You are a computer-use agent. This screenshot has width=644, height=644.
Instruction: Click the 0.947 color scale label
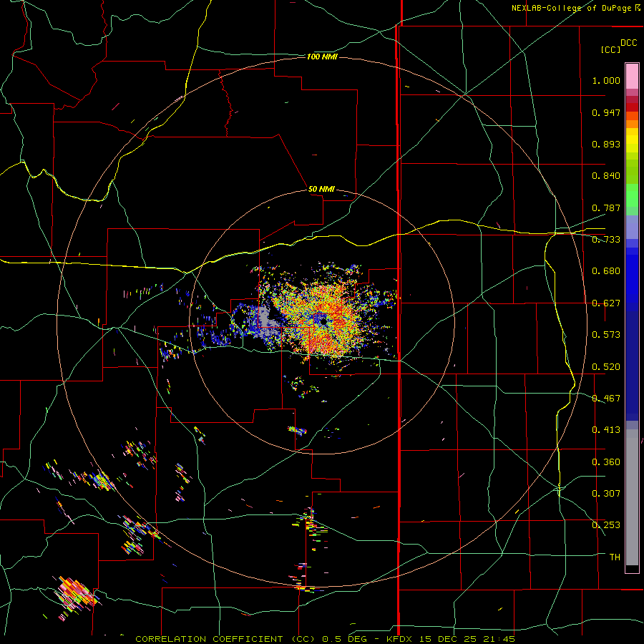click(x=606, y=112)
